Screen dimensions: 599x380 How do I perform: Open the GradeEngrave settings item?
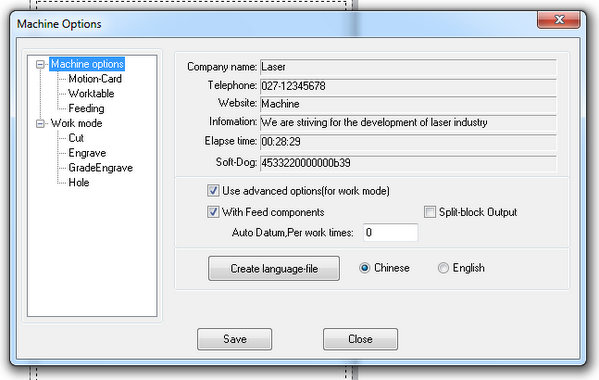click(100, 168)
